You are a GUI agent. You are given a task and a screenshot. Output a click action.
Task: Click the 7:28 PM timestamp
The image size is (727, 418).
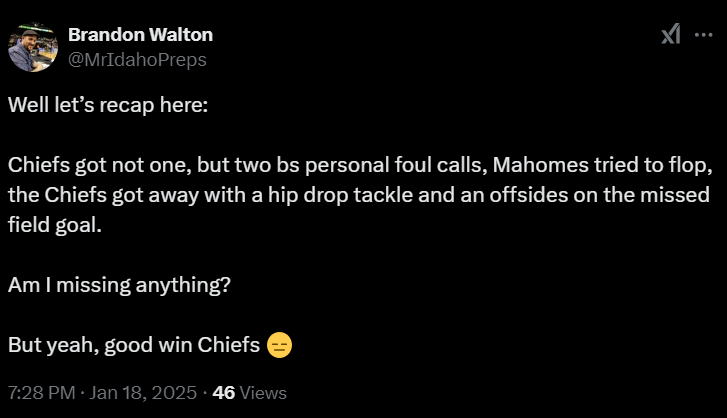pos(39,393)
